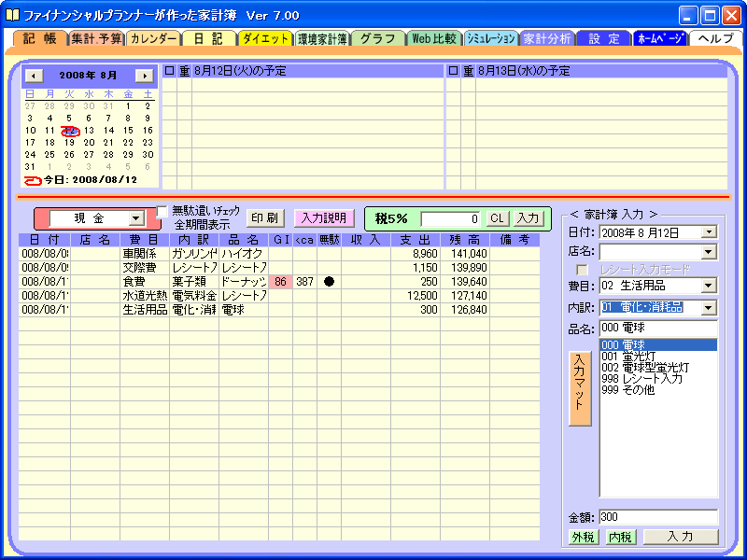747x560 pixels.
Task: Click the 8月12日 schedule header checkbox
Action: 170,71
